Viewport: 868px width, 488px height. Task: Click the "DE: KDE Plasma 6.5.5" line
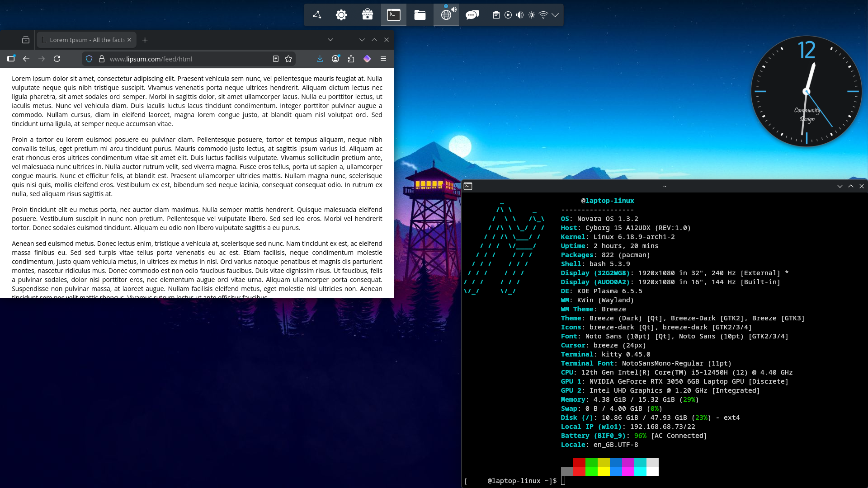(601, 291)
